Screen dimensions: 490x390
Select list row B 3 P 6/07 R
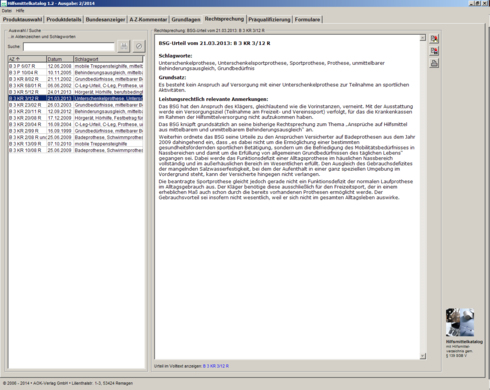pyautogui.click(x=76, y=66)
